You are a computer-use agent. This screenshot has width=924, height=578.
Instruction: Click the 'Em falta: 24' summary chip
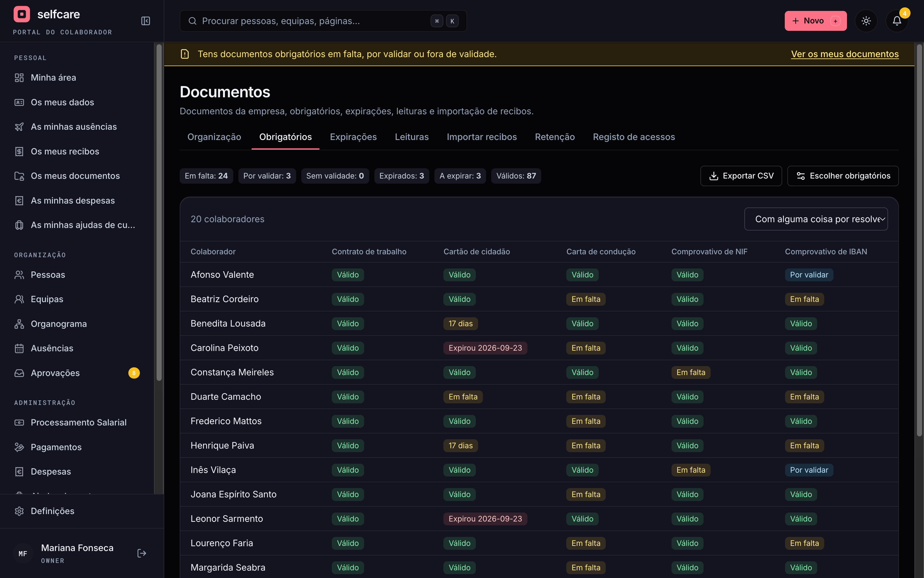click(x=206, y=176)
